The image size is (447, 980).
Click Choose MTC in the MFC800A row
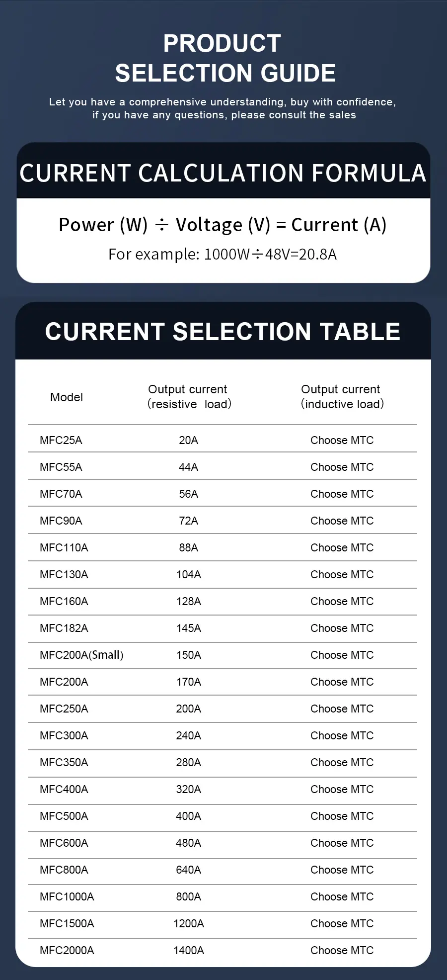coord(342,870)
